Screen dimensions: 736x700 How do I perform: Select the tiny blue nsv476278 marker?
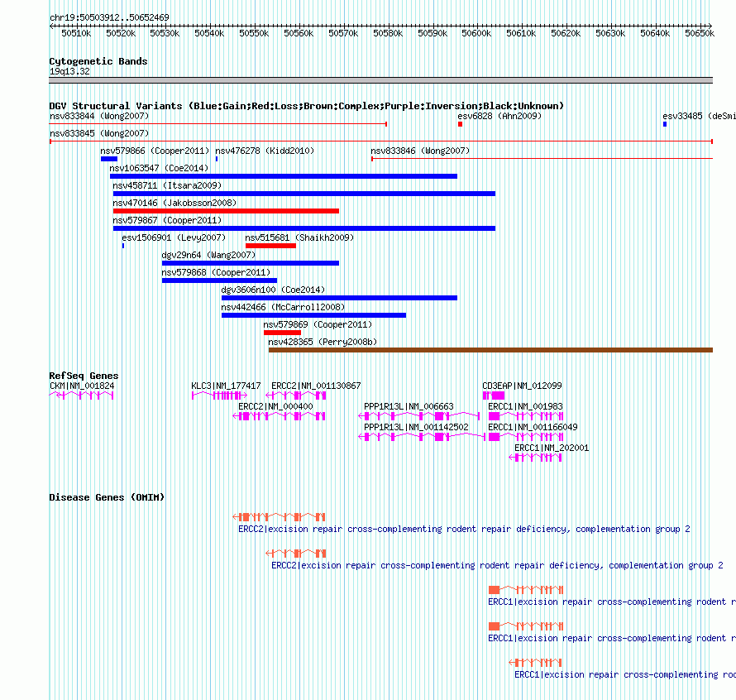217,159
